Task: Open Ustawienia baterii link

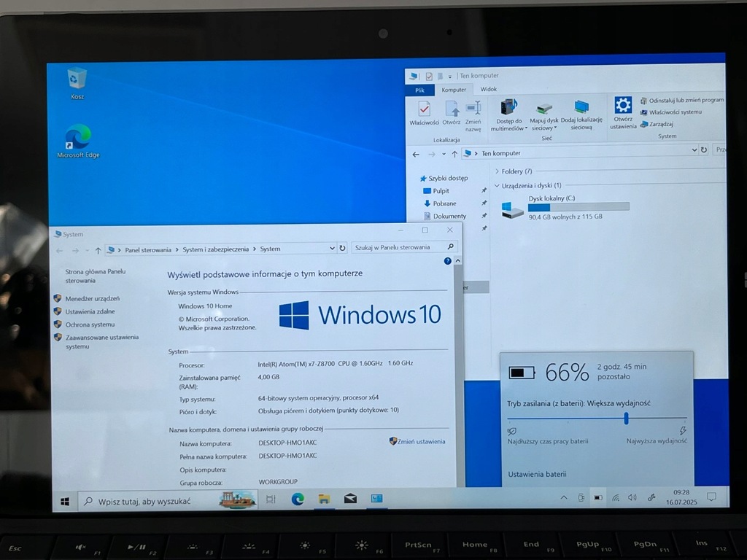Action: tap(537, 474)
